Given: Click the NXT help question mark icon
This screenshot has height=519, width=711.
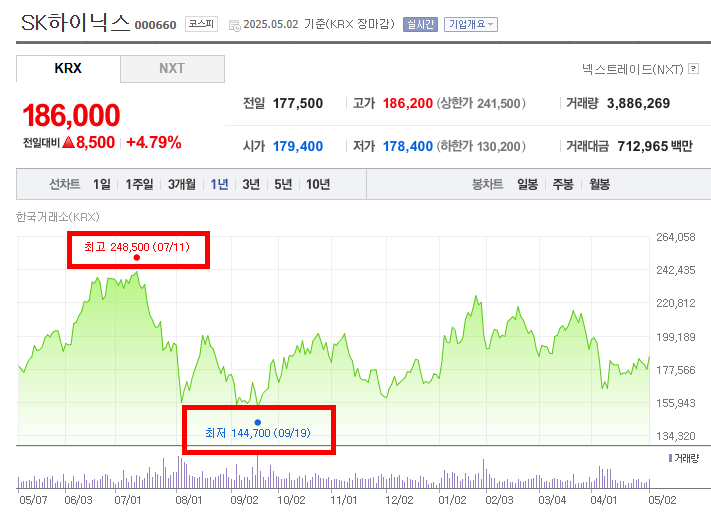Looking at the screenshot, I should (x=693, y=68).
